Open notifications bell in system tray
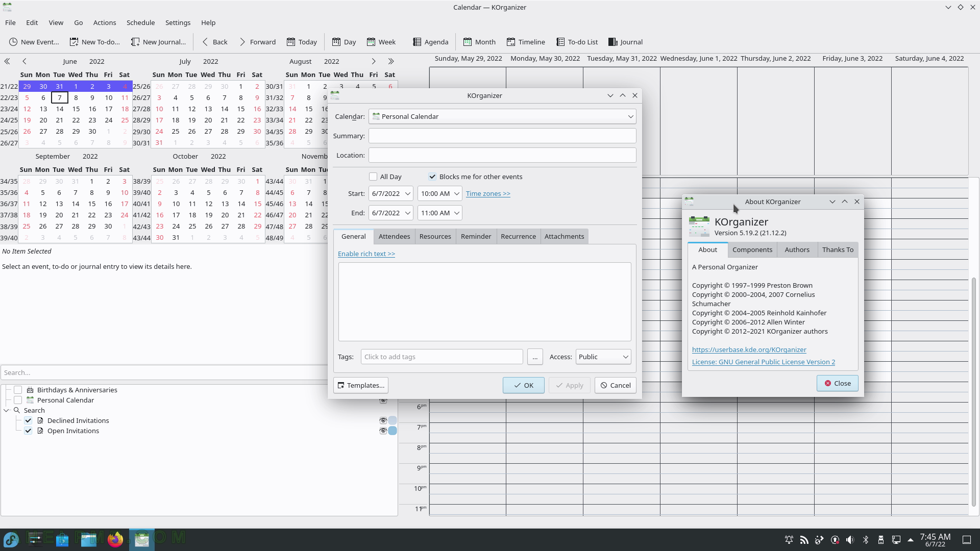Screen dimensions: 980x551 [x=789, y=540]
